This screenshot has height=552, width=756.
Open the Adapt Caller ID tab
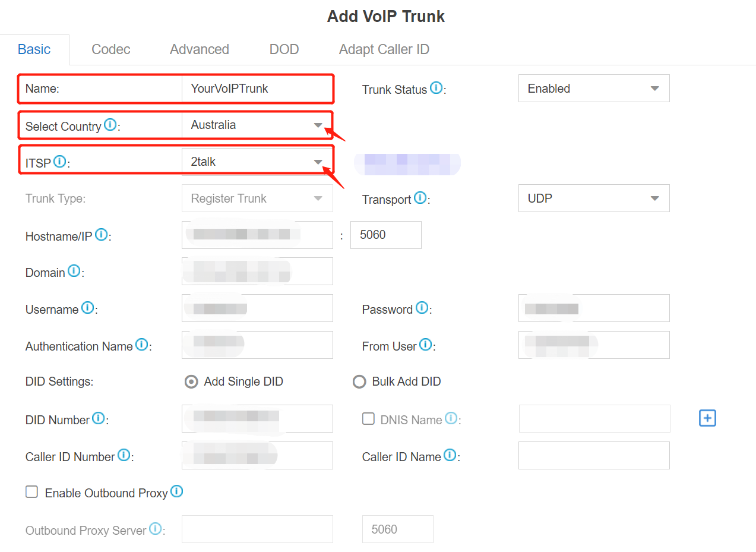click(384, 49)
